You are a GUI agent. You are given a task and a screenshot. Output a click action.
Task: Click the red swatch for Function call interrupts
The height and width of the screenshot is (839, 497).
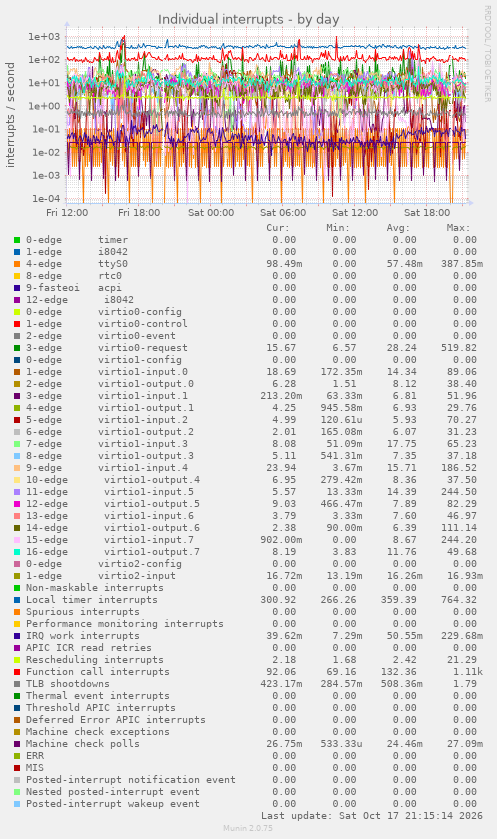(x=17, y=672)
